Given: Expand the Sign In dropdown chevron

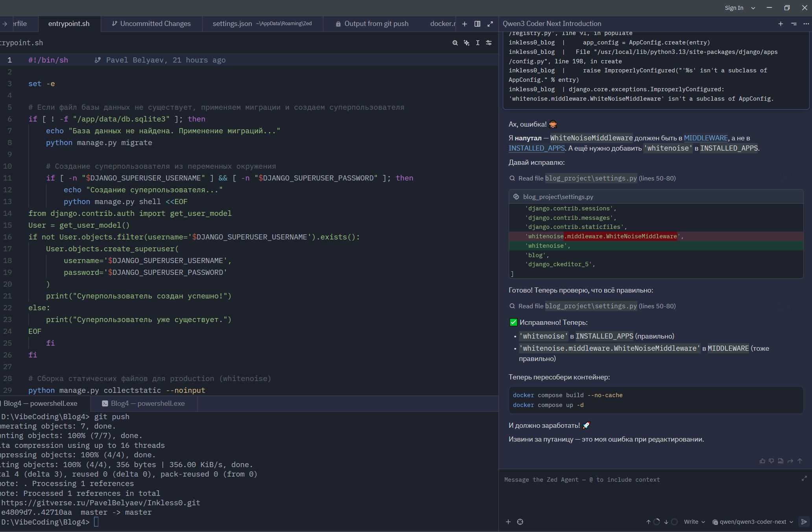Looking at the screenshot, I should pos(753,8).
